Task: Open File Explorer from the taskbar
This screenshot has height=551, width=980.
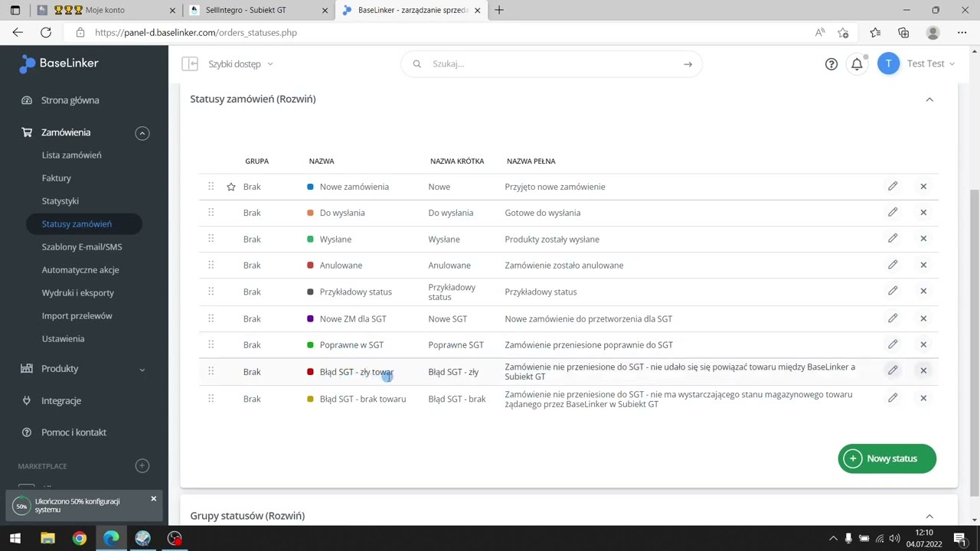Action: (47, 538)
